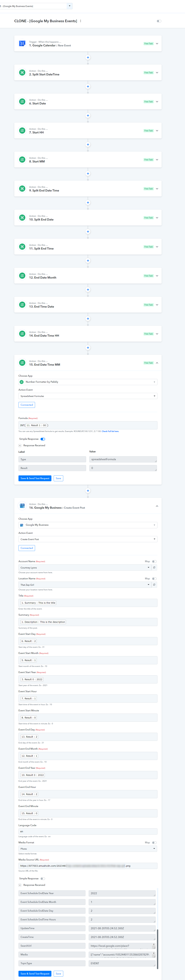Click Save & Send Test Request in step 15
Viewport: 185px width, 980px height.
coord(35,478)
